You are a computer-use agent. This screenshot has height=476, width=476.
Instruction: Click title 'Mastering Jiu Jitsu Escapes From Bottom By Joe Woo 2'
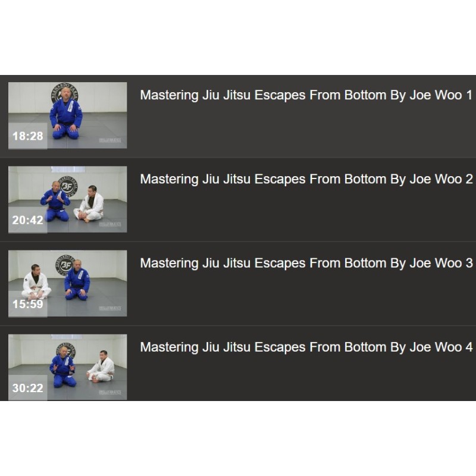[306, 179]
